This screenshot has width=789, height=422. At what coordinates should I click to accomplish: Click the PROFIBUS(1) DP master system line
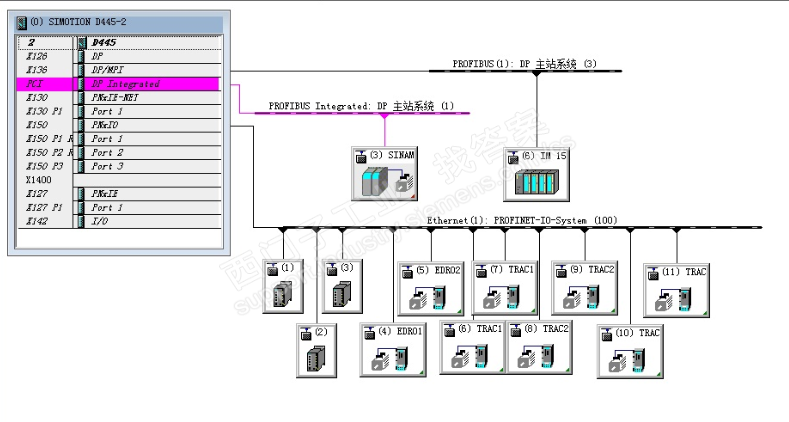pyautogui.click(x=525, y=71)
